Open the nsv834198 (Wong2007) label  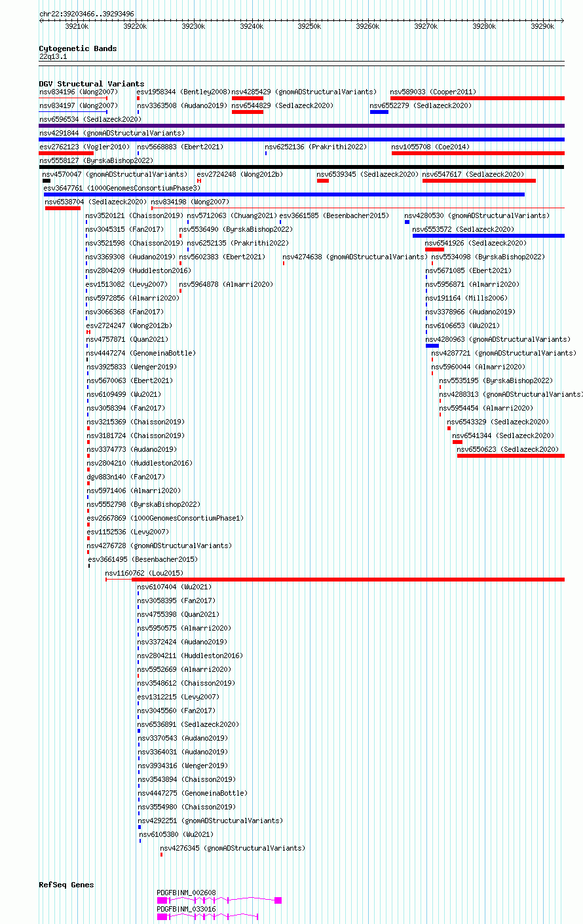[191, 202]
